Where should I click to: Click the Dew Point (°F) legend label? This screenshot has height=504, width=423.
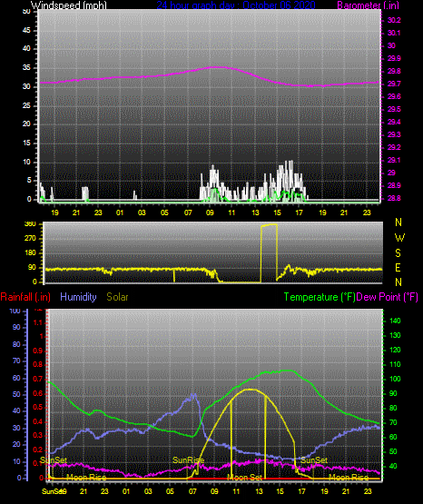tap(388, 297)
